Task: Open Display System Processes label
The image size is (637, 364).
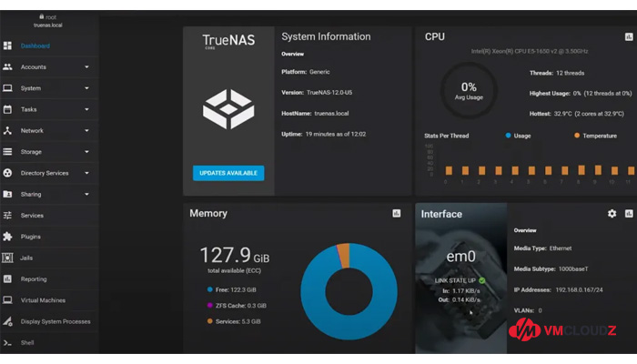Action: point(56,321)
